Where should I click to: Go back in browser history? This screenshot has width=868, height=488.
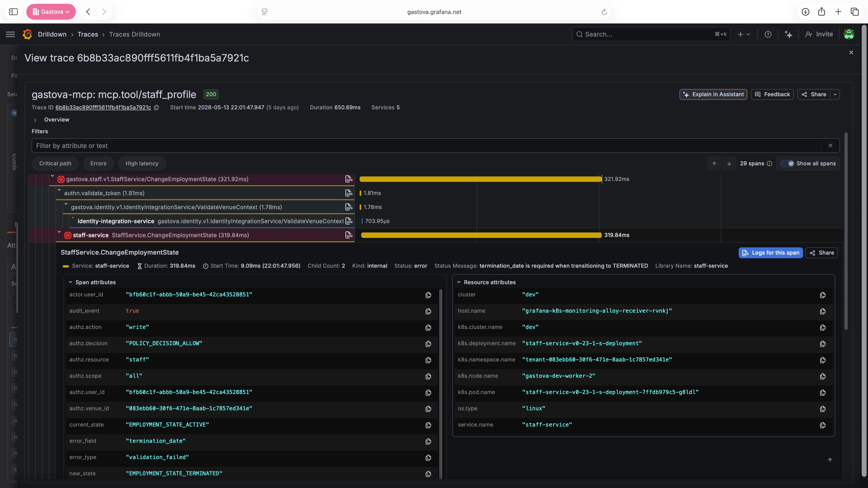[x=88, y=12]
